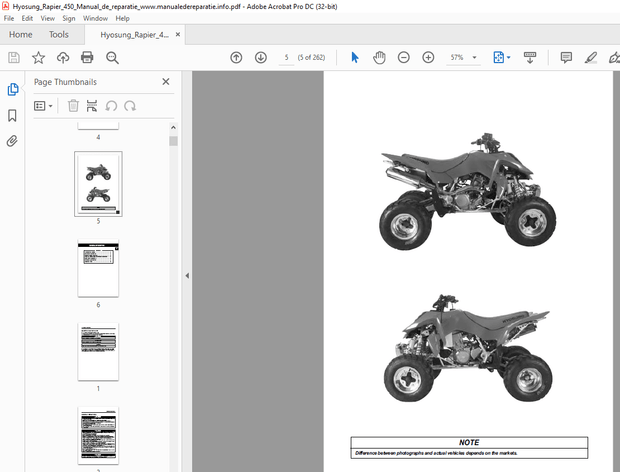Open Page Thumbnails sidebar icon

pos(13,89)
